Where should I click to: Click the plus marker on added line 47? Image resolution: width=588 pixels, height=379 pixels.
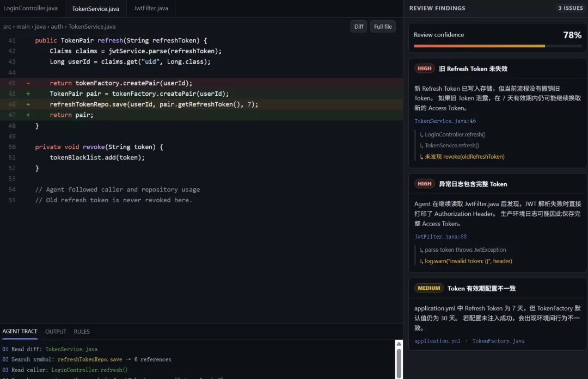point(28,115)
